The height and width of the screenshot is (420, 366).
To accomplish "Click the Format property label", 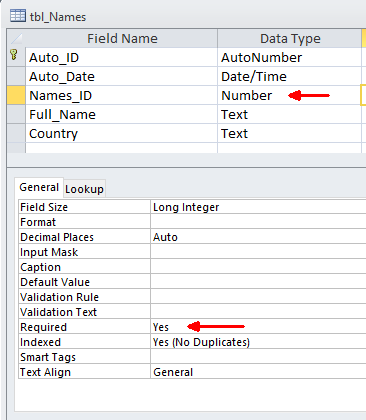I will tap(84, 222).
